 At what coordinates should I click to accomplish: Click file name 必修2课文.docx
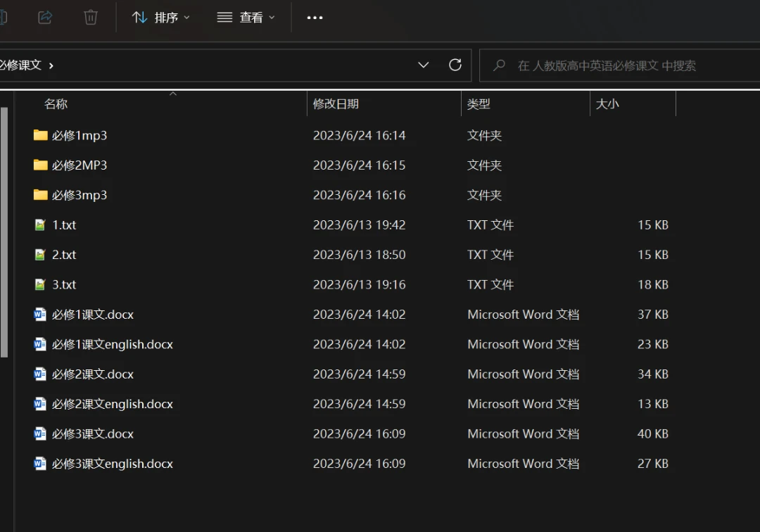point(93,374)
